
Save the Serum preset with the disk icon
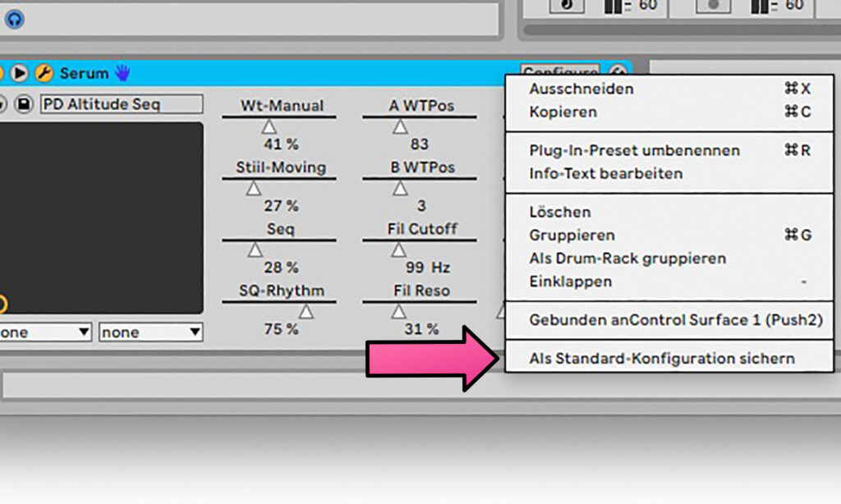pyautogui.click(x=24, y=104)
